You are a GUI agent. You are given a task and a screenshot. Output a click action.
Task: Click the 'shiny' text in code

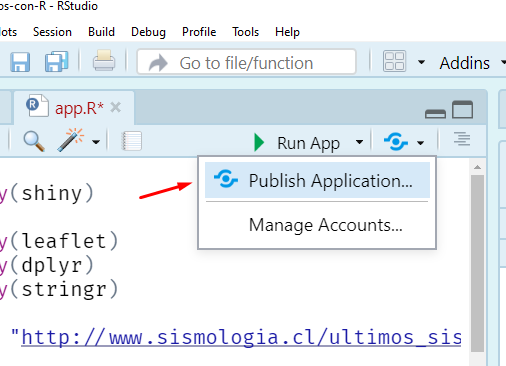[x=52, y=193]
